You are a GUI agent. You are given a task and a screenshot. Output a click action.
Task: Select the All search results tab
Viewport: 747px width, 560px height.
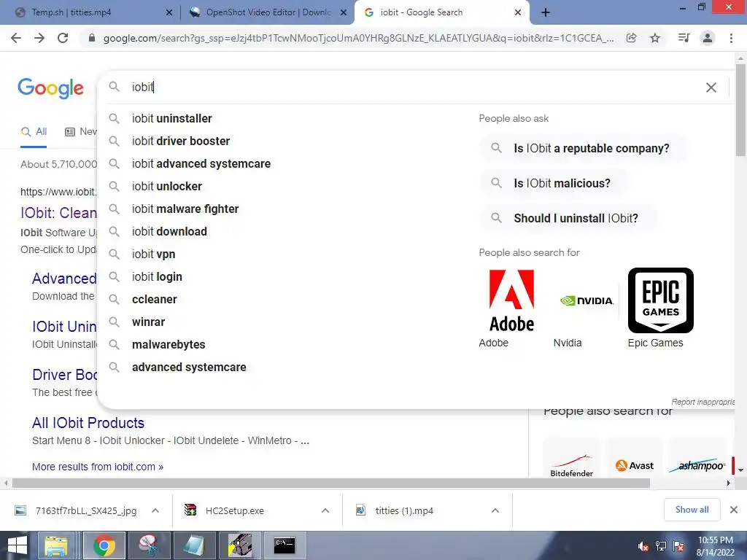34,132
